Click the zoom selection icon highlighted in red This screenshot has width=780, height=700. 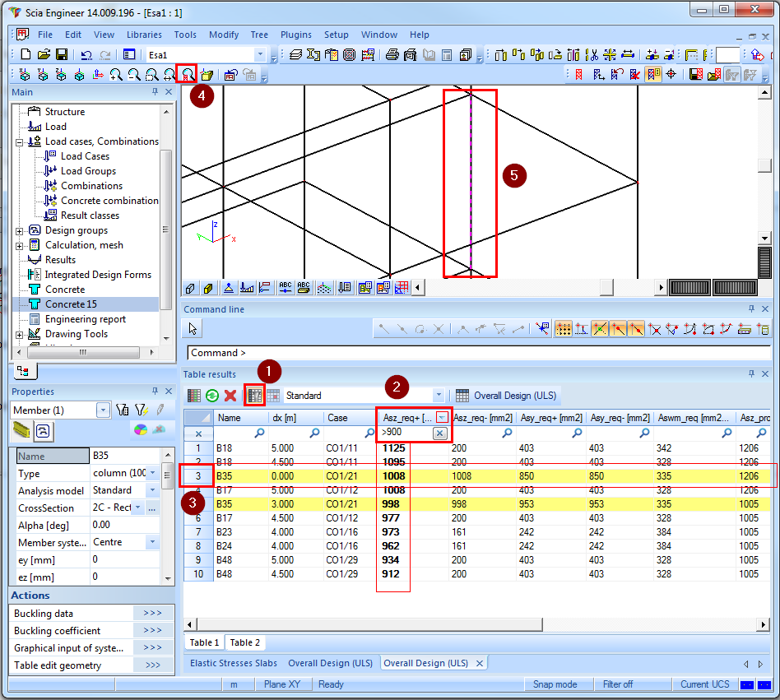pos(188,74)
